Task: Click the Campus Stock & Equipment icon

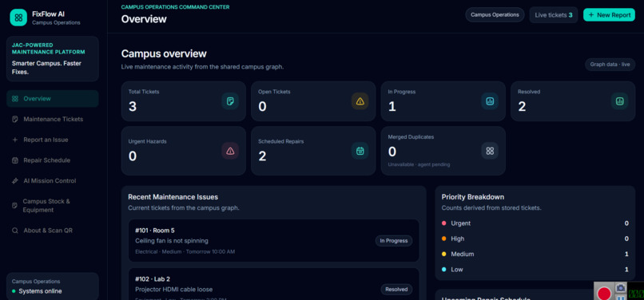Action: point(15,205)
